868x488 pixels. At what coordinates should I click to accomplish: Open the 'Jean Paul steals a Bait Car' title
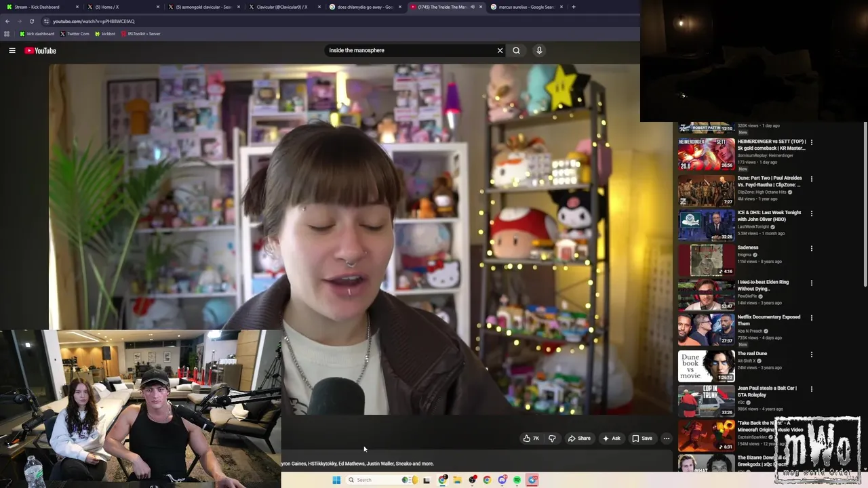tap(767, 391)
